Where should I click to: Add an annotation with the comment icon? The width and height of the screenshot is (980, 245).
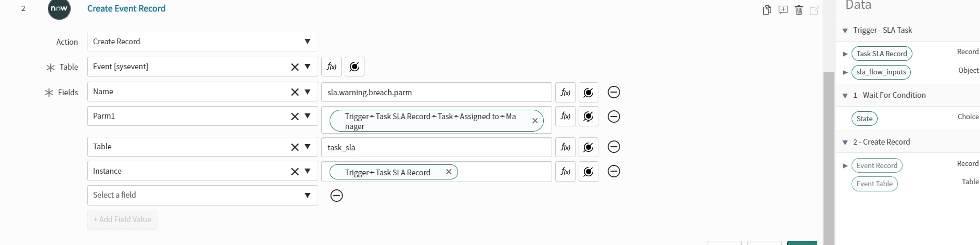(x=783, y=10)
